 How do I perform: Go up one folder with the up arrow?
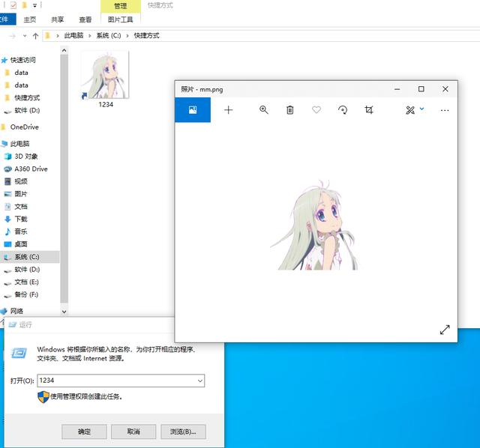35,36
